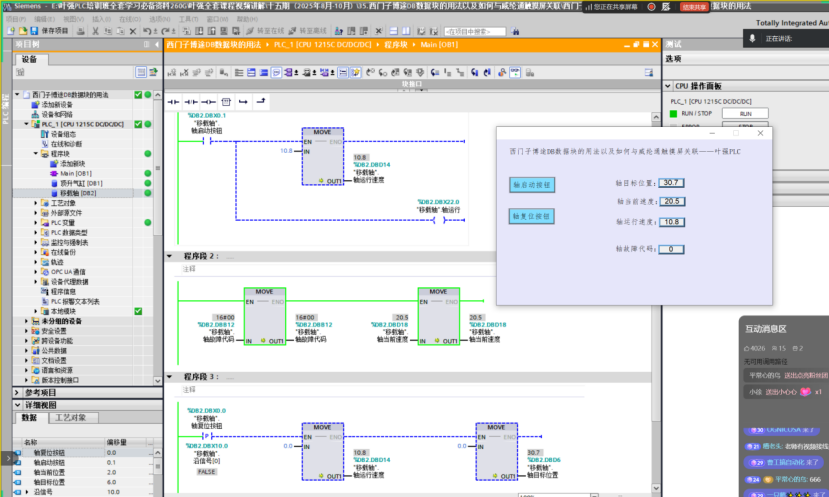Click the project search field in toolbar
The image size is (829, 497).
pyautogui.click(x=475, y=31)
